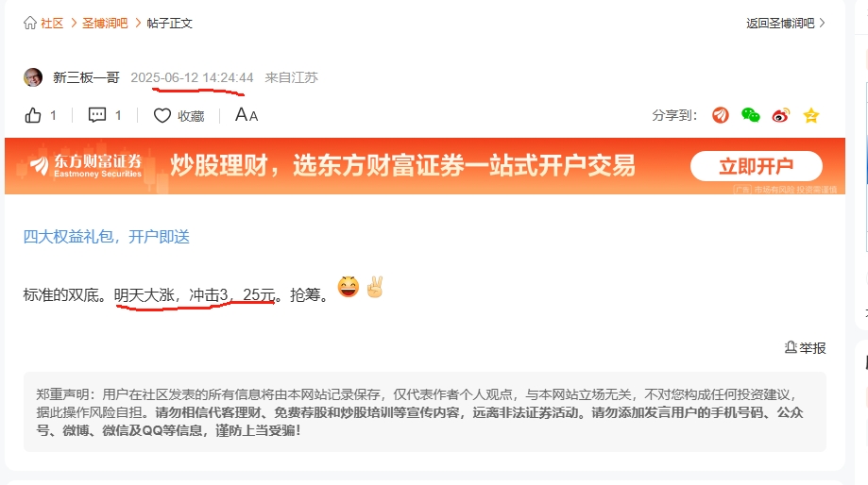Like the post with thumbs-up icon
The width and height of the screenshot is (868, 485).
click(33, 115)
